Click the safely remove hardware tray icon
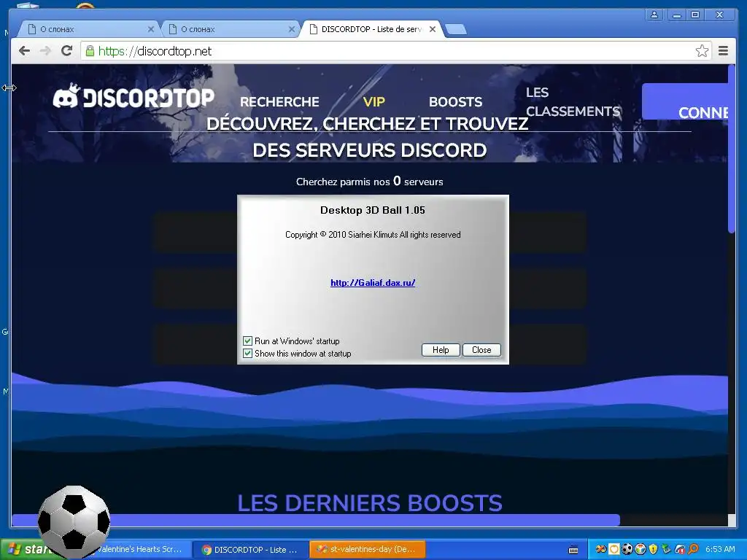Screen dimensions: 747x560 click(x=666, y=550)
